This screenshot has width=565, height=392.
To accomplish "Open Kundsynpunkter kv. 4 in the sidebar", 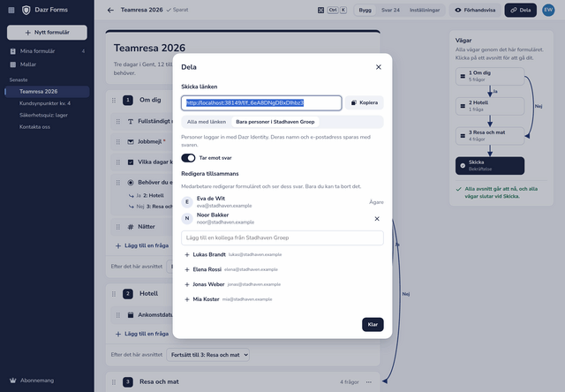I will 47,103.
